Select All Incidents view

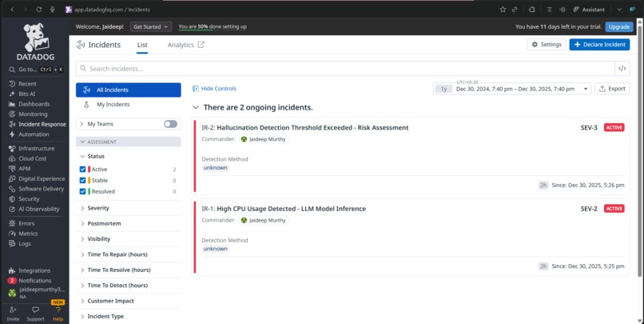coord(128,90)
